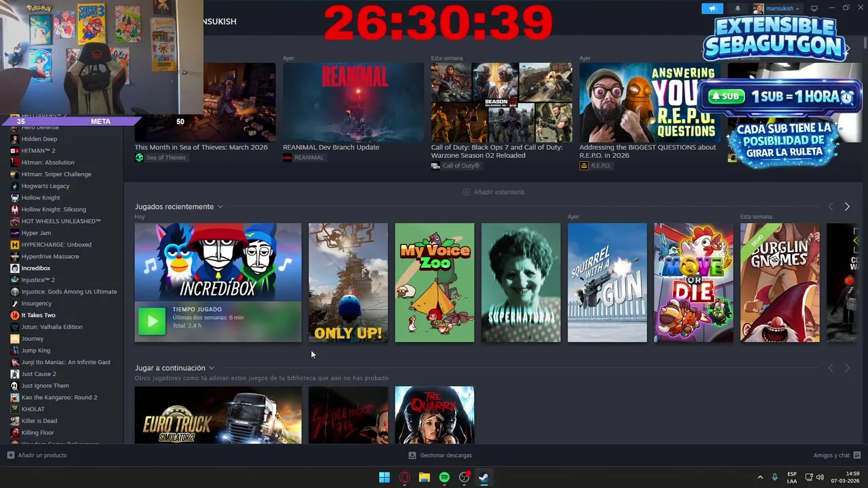Screen dimensions: 868x488
Task: Click Añadir un producto
Action: coord(37,455)
